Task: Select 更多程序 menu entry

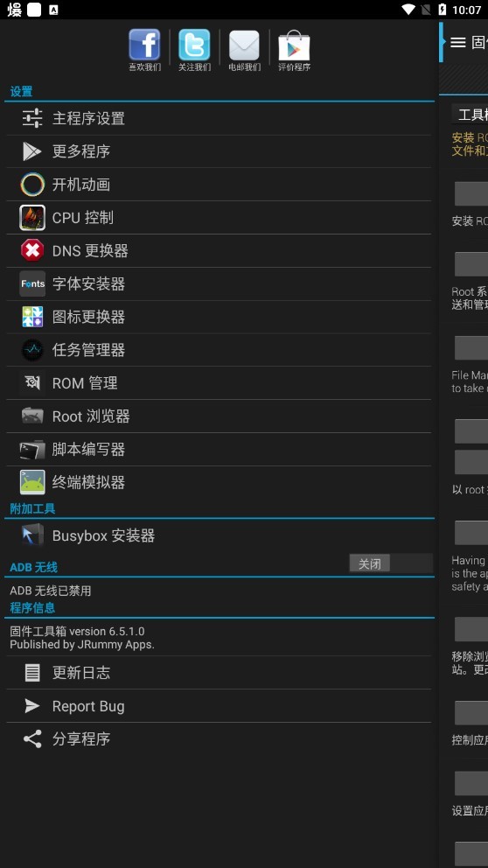Action: [219, 151]
